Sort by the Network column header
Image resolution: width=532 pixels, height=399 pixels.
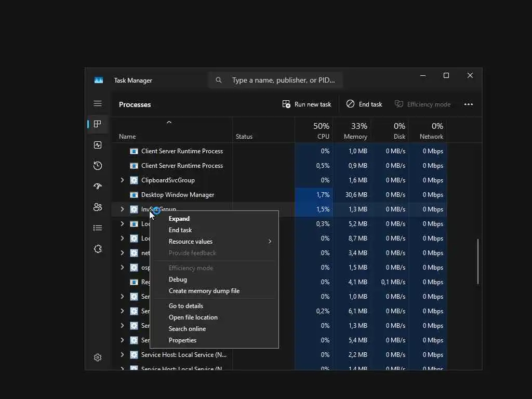pos(428,131)
